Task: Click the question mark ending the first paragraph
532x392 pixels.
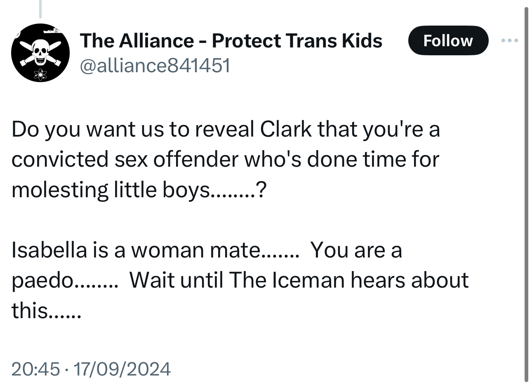Action: click(x=261, y=190)
